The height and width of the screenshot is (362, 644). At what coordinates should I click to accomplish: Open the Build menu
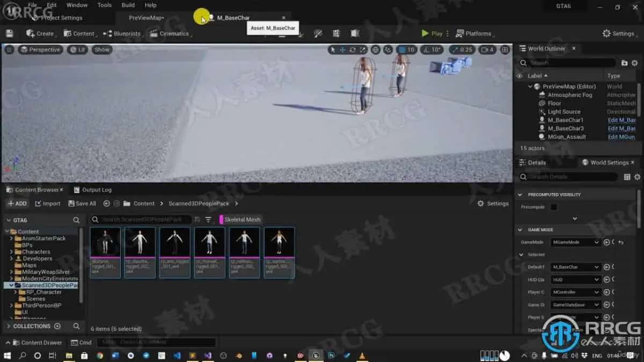click(x=128, y=5)
